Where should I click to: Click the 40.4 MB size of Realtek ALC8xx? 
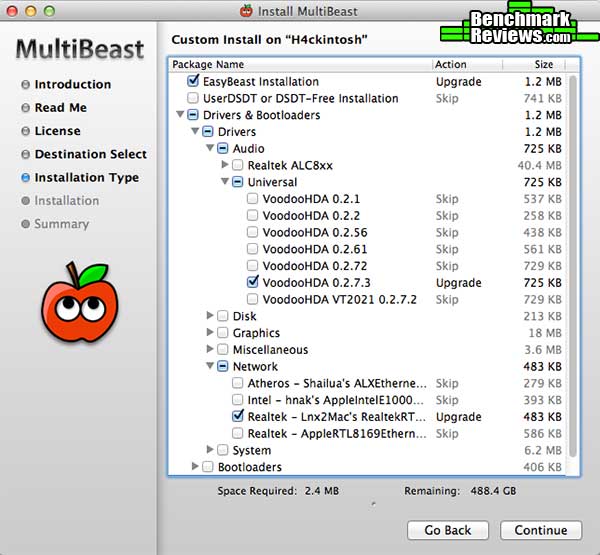540,165
